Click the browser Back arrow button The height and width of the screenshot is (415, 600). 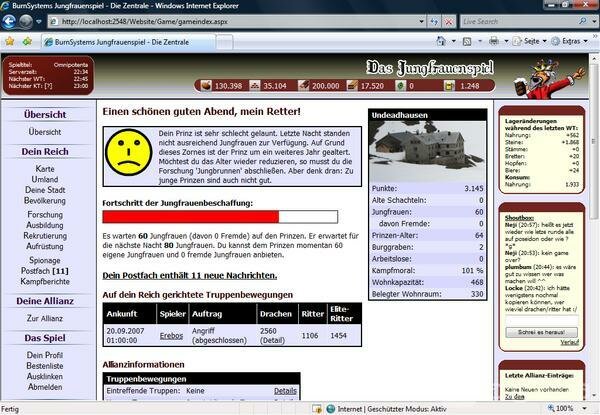[9, 21]
